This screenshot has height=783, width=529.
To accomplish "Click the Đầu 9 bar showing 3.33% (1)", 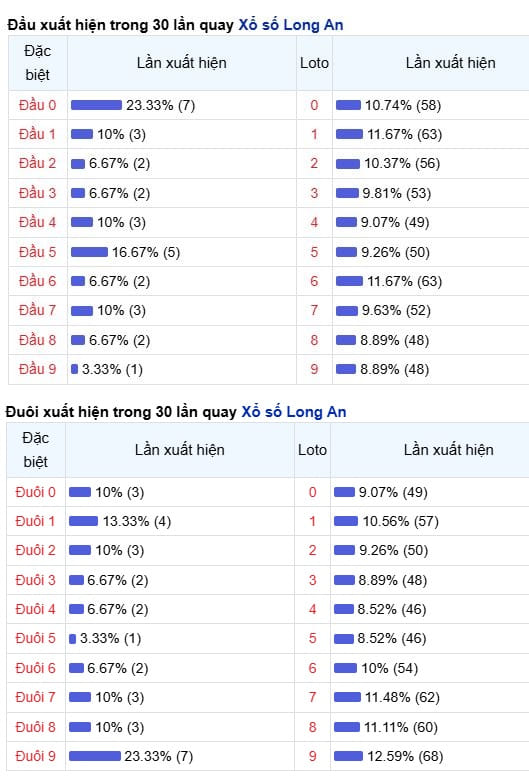I will point(74,369).
